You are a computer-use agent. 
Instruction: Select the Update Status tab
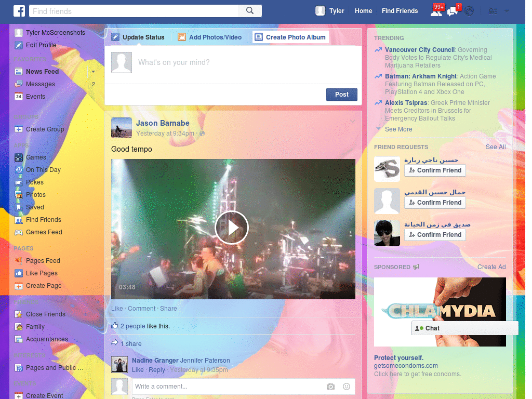[x=138, y=37]
